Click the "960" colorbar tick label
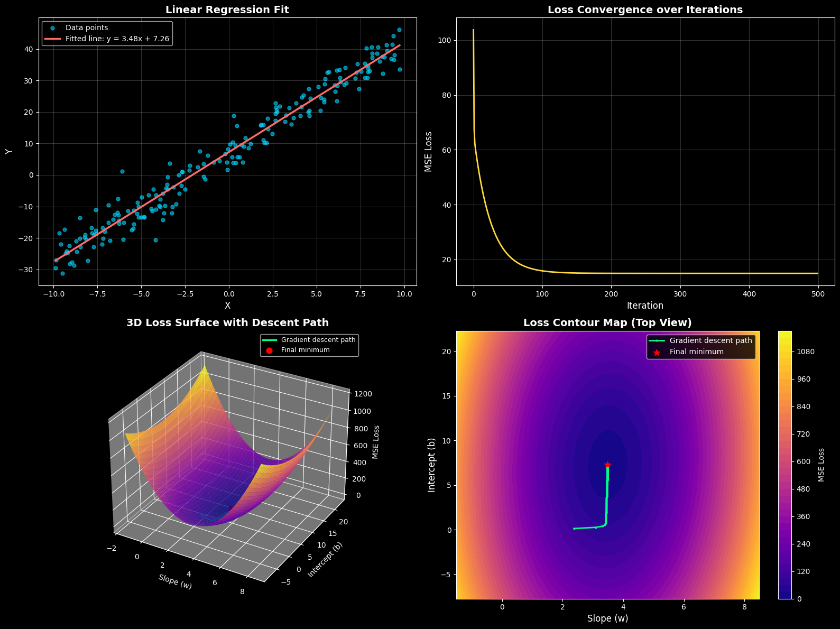The height and width of the screenshot is (629, 840). tap(804, 379)
